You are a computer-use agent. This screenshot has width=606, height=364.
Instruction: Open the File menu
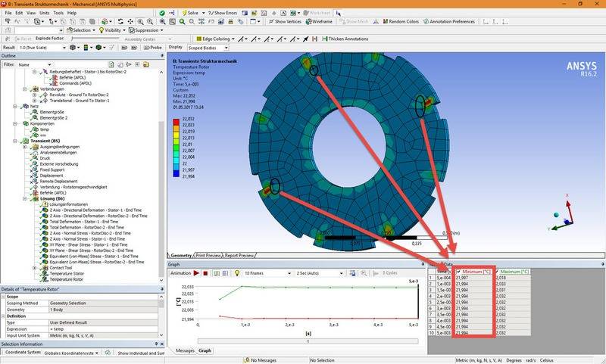8,13
